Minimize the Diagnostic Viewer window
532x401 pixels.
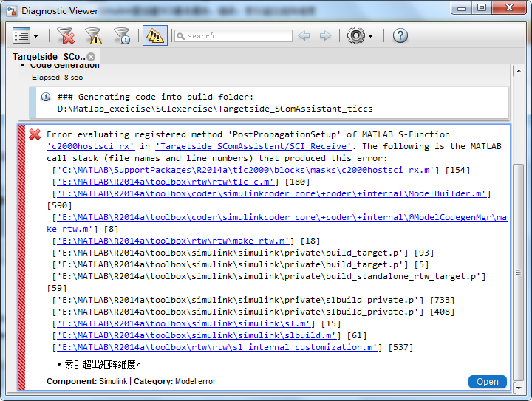(x=462, y=8)
